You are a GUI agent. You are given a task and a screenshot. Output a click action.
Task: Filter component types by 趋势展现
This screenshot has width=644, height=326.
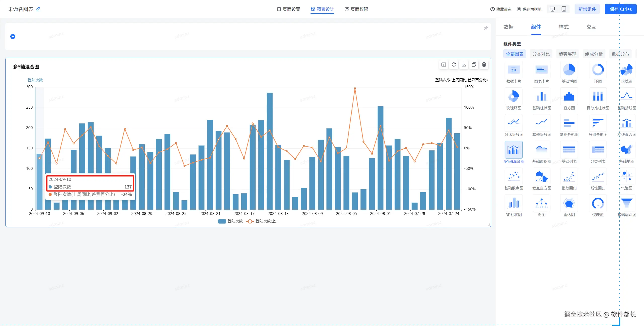point(567,54)
